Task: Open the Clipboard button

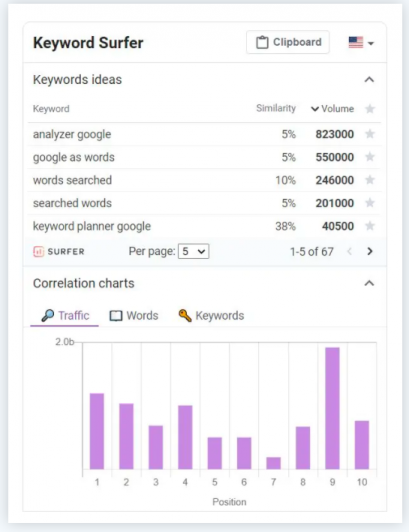Action: [288, 42]
